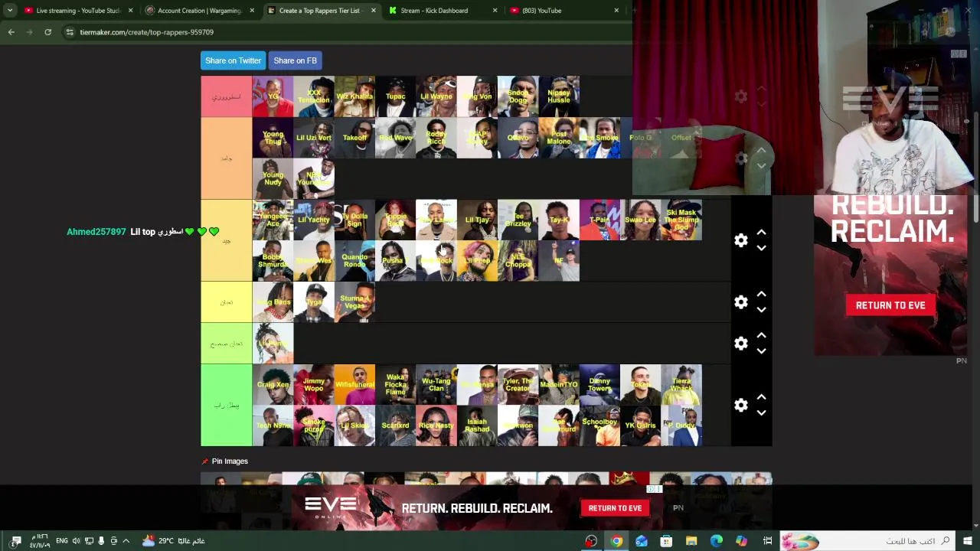Select the Ski Mask The Slump God image
980x551 pixels.
click(681, 220)
